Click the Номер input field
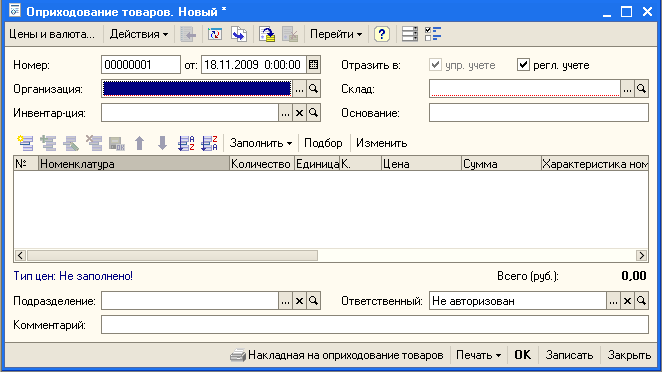This screenshot has width=662, height=372. (x=141, y=65)
